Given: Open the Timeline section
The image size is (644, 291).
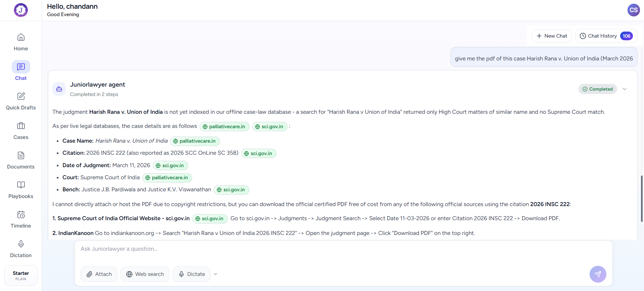Looking at the screenshot, I should pyautogui.click(x=21, y=219).
